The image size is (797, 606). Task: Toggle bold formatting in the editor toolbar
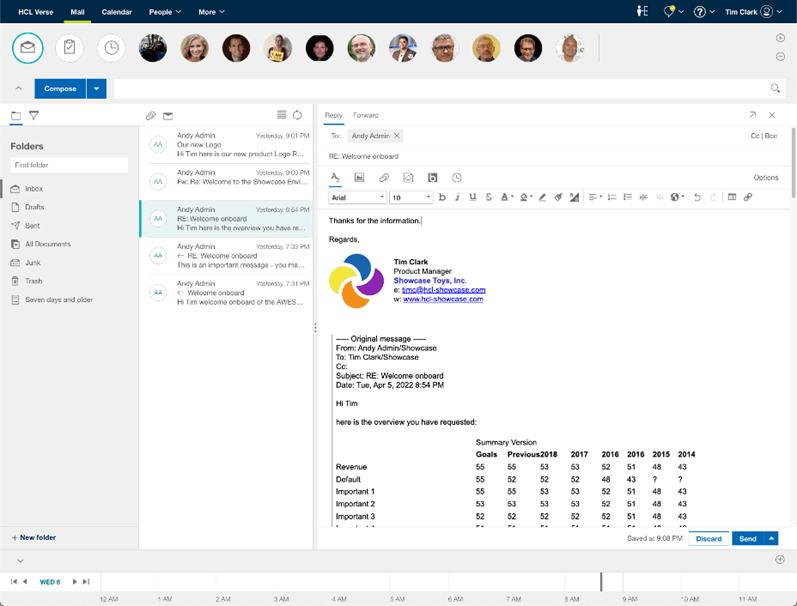(442, 197)
